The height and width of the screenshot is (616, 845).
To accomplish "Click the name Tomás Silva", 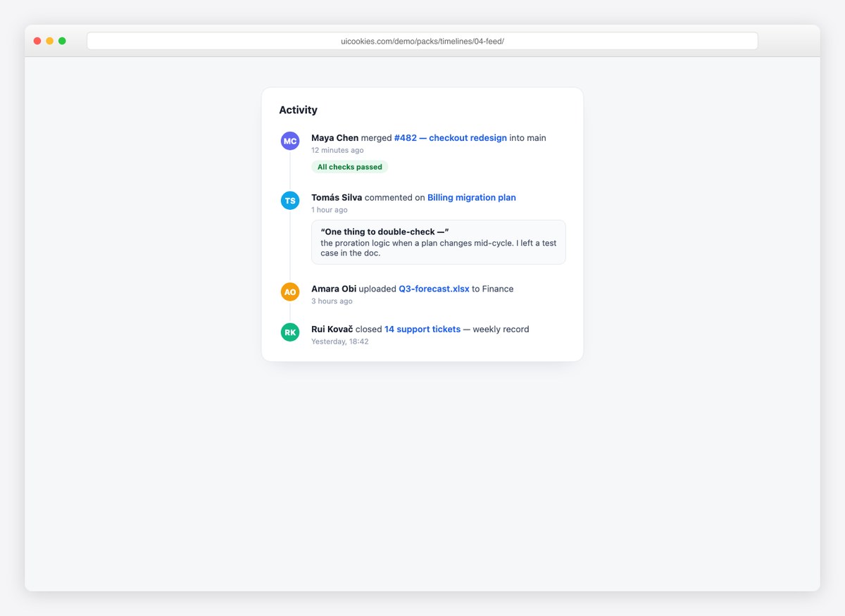I will tap(337, 198).
